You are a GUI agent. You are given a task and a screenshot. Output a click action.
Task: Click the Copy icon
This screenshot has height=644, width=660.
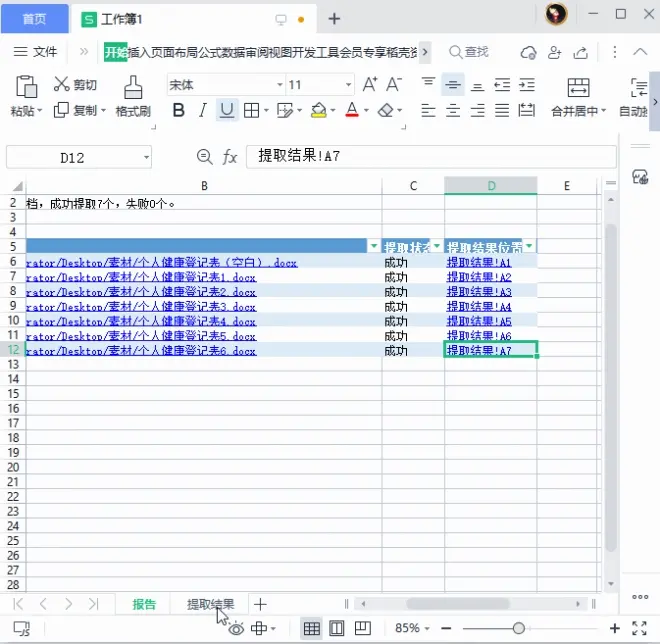click(61, 110)
